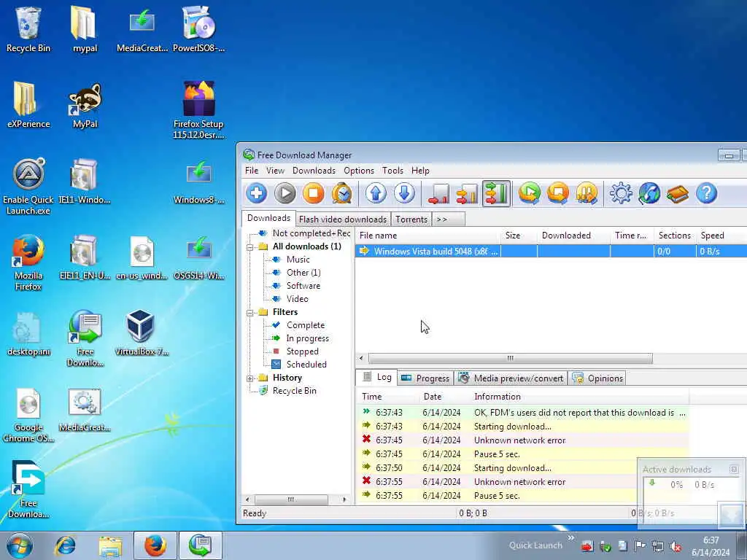Screen dimensions: 747x560
Task: Open the View menu
Action: (275, 171)
